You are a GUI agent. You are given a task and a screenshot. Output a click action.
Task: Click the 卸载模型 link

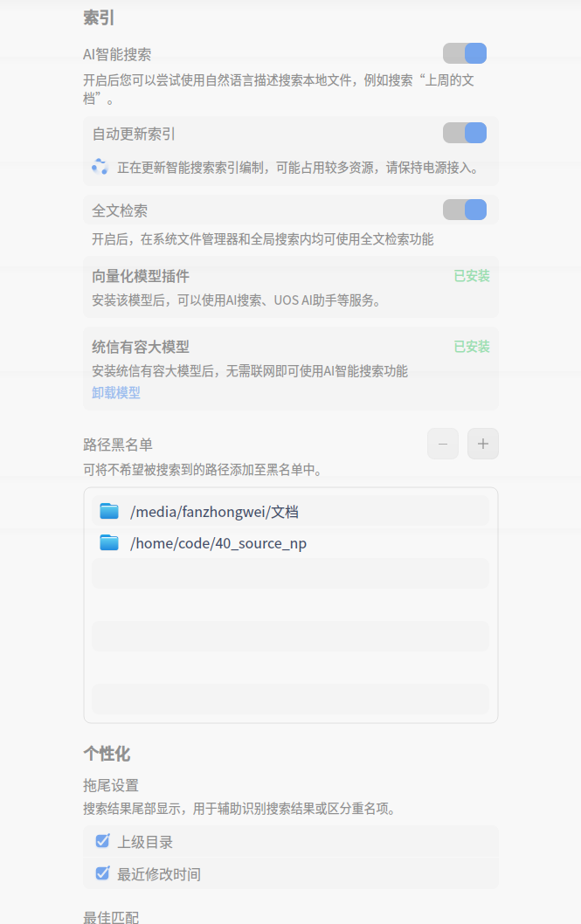pyautogui.click(x=116, y=392)
